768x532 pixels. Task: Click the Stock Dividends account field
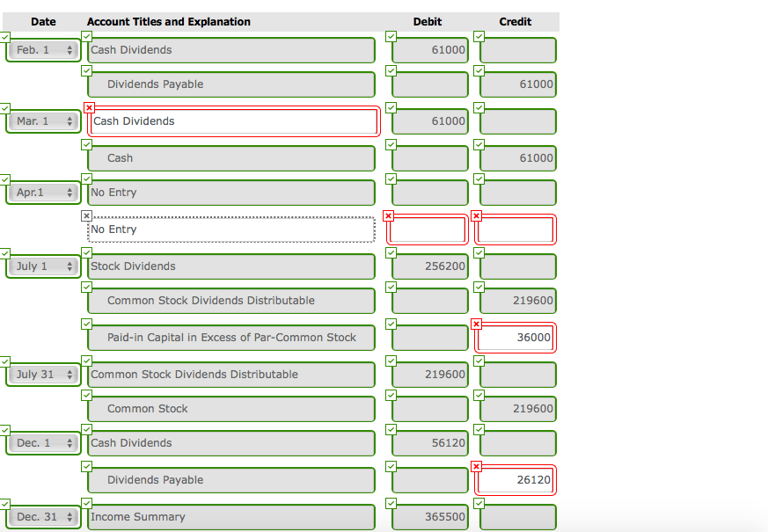[x=231, y=266]
